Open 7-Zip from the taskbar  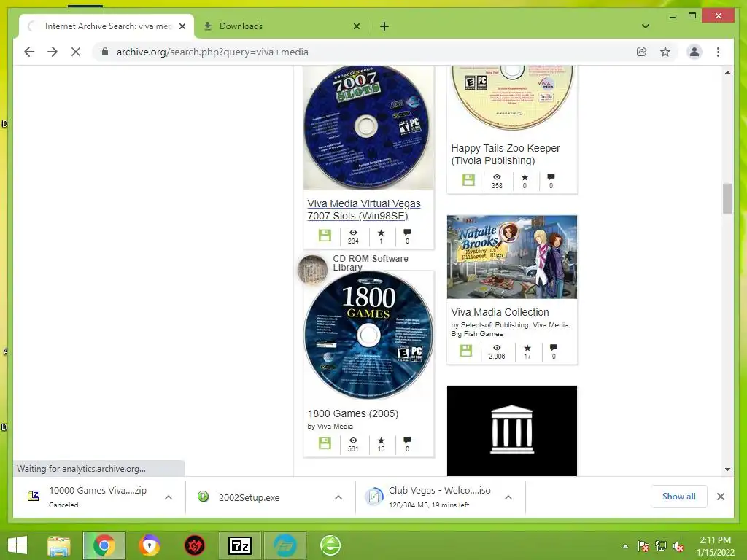(239, 545)
